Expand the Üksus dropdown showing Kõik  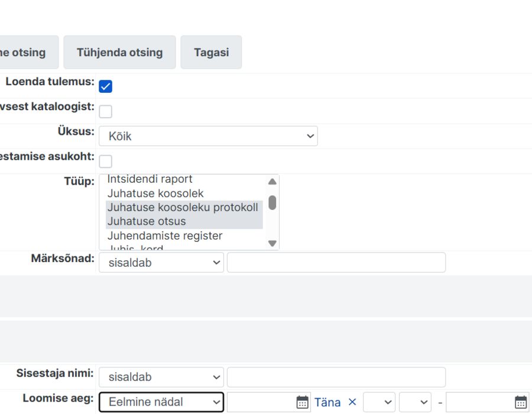click(x=208, y=136)
